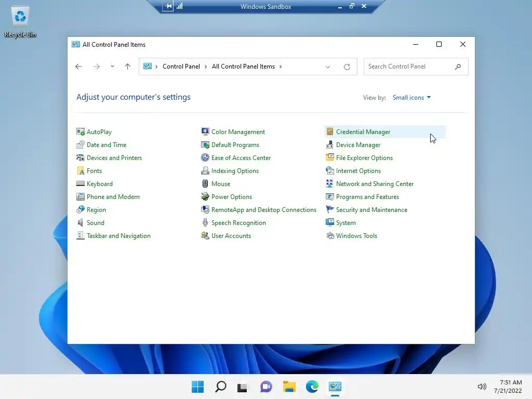The image size is (532, 399).
Task: Click the Programs and Features icon
Action: coord(330,197)
